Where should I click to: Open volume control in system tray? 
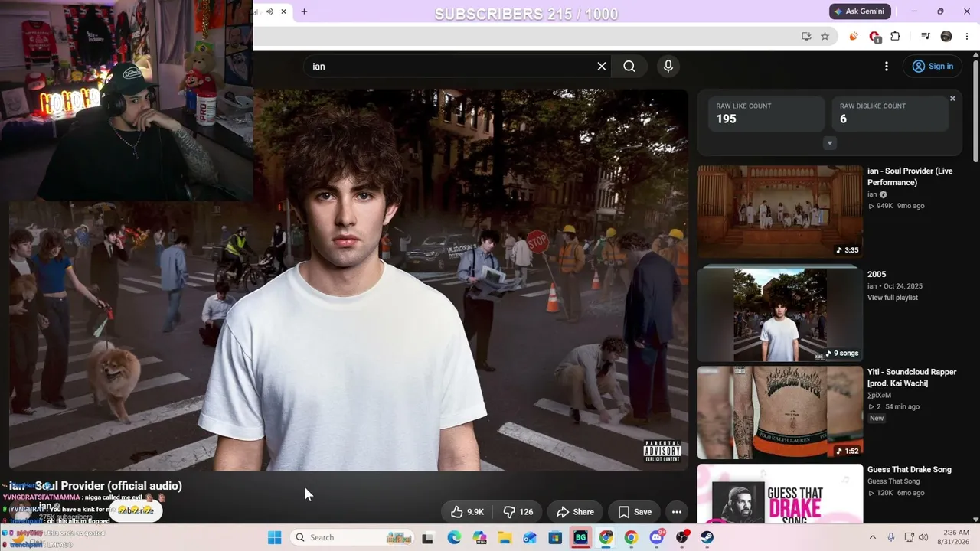[923, 537]
